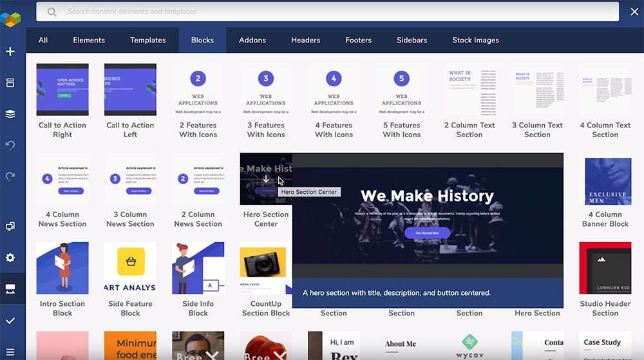Select the About Me thumbnail
This screenshot has height=360, width=644.
pos(402,346)
